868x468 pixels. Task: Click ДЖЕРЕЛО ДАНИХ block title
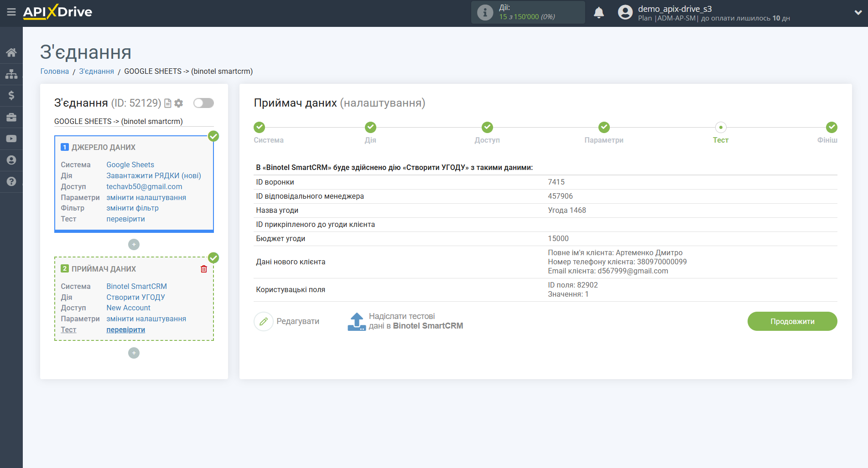coord(104,147)
